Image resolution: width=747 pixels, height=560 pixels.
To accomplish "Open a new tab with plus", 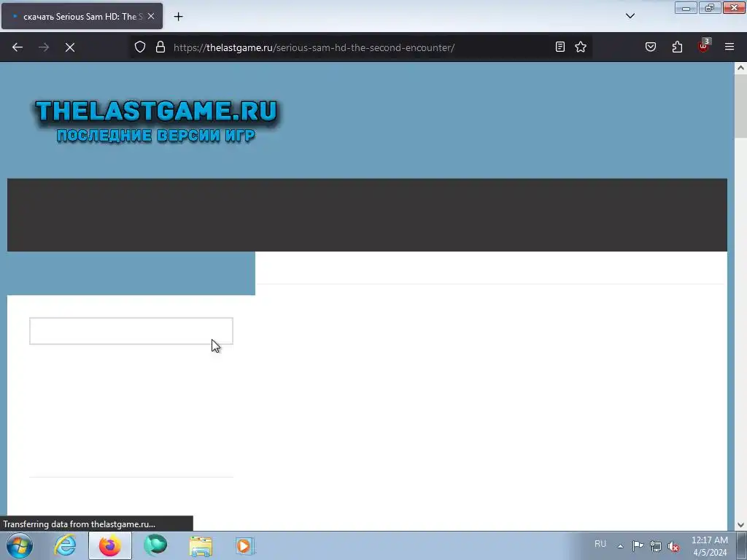I will (x=178, y=17).
